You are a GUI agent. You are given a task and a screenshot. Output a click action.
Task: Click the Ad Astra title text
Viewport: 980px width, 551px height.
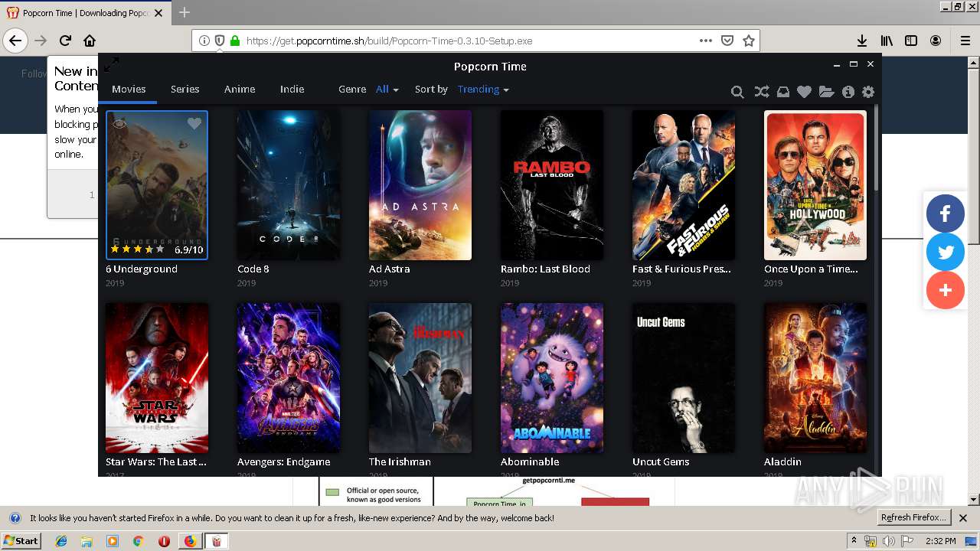coord(390,269)
